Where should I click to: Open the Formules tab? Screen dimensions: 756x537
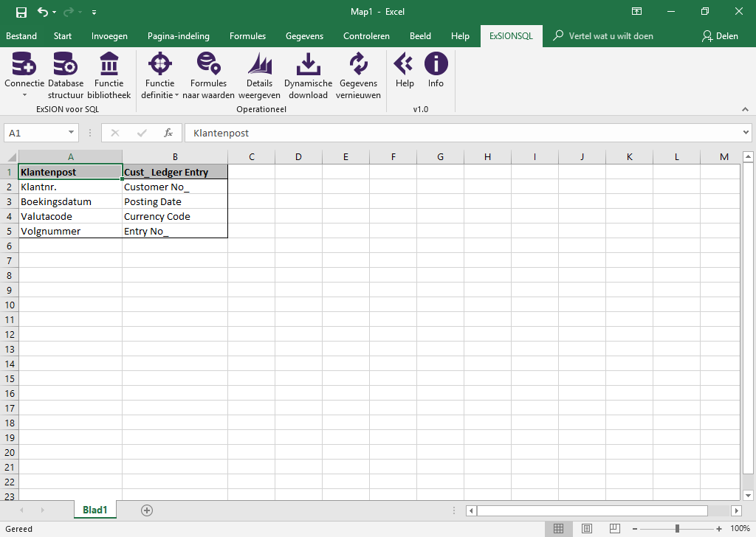[247, 36]
